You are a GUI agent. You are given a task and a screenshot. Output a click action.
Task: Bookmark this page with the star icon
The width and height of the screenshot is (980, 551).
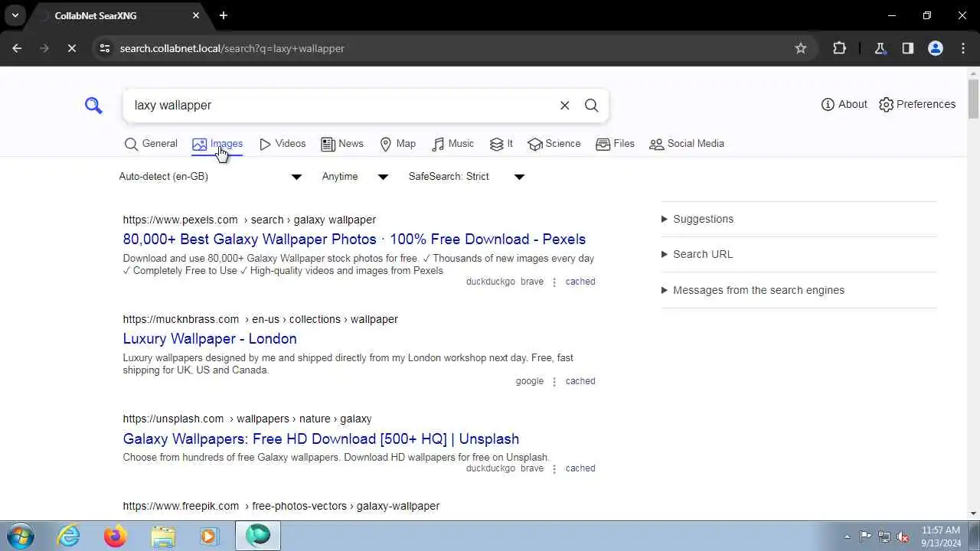point(801,48)
